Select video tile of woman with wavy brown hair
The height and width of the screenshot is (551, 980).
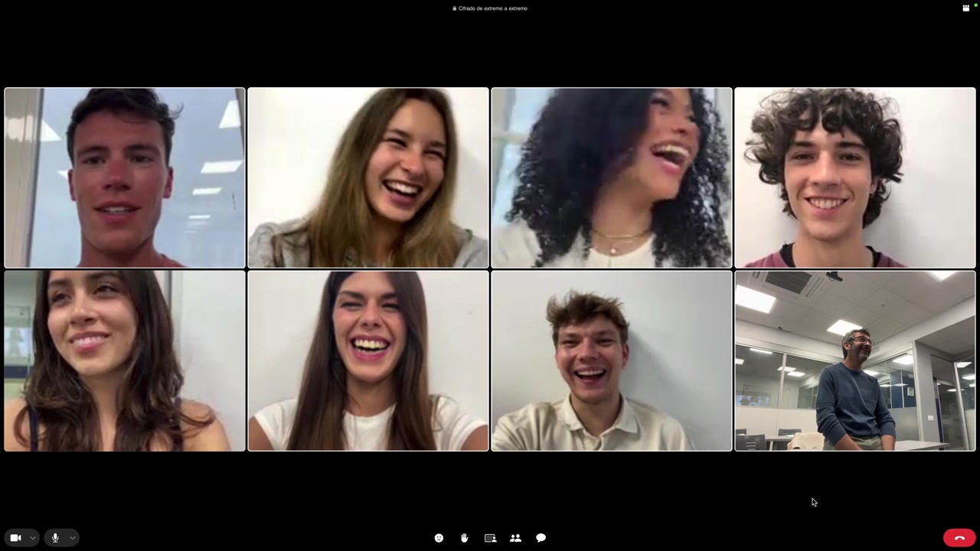[125, 360]
